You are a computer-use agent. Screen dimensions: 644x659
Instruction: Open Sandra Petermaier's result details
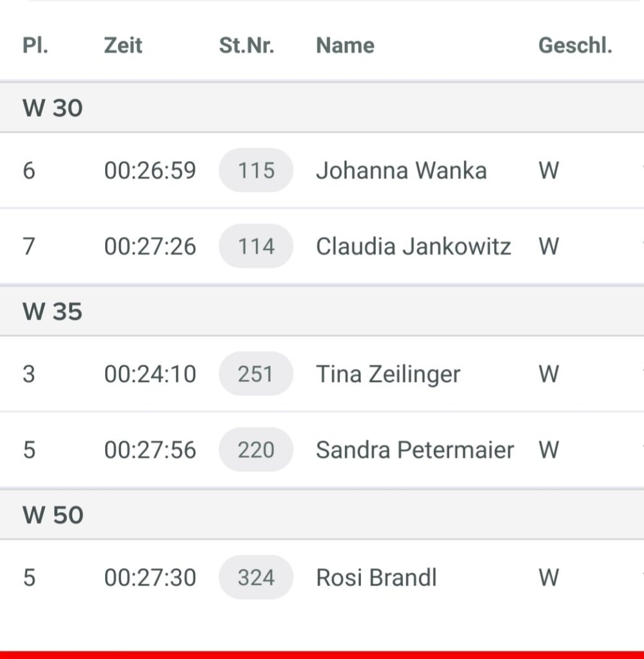(x=415, y=450)
